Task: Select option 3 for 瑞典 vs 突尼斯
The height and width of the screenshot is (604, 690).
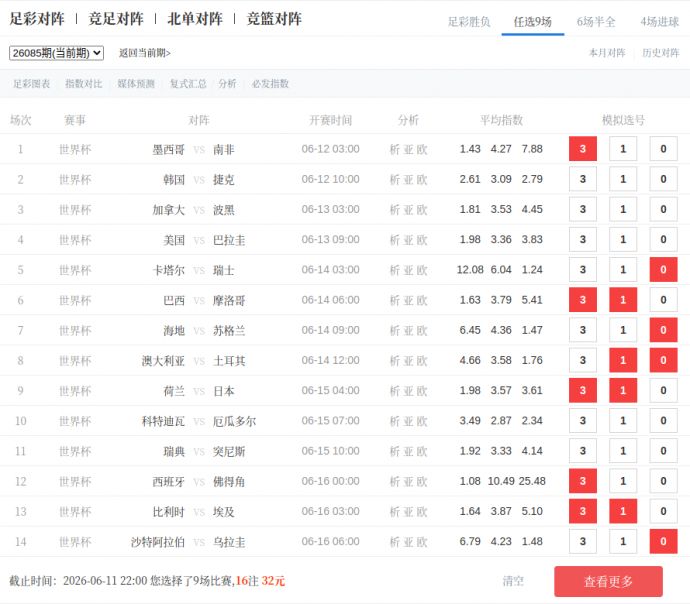Action: click(x=583, y=451)
